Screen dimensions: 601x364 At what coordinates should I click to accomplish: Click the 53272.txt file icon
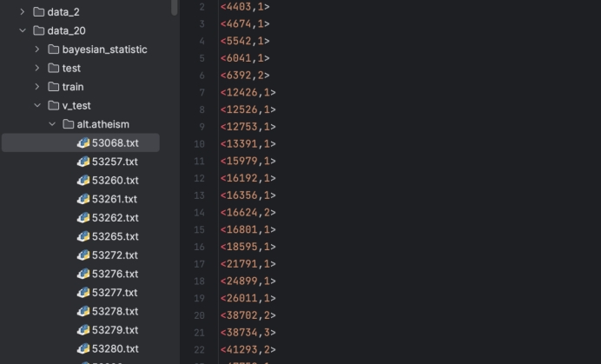[83, 255]
